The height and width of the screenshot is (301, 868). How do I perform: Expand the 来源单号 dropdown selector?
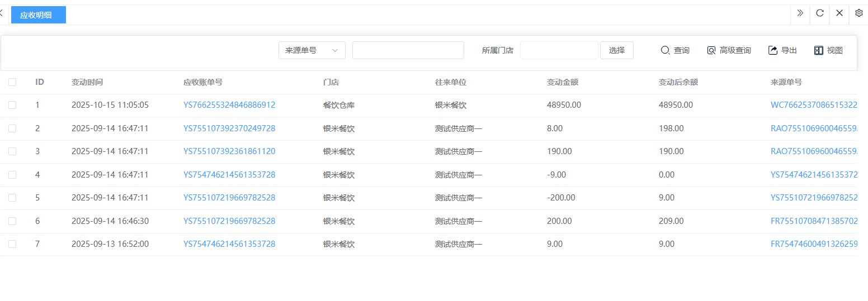tap(312, 50)
